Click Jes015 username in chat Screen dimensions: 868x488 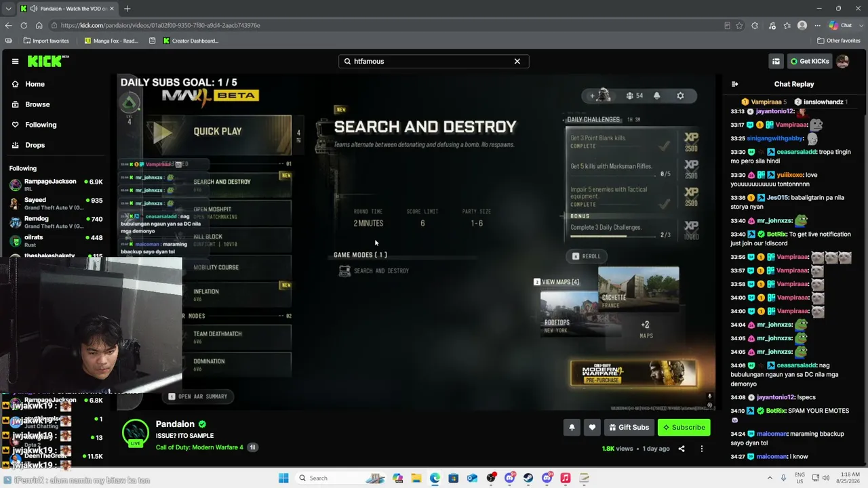778,198
